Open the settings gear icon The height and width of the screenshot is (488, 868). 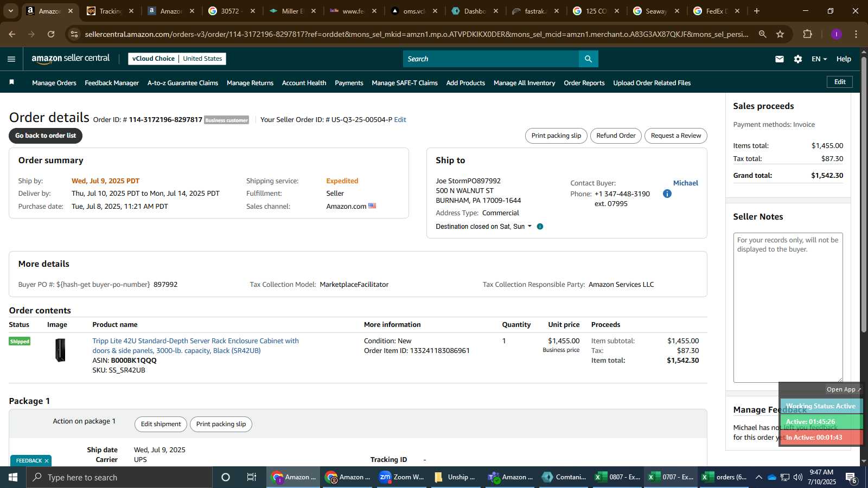click(798, 59)
